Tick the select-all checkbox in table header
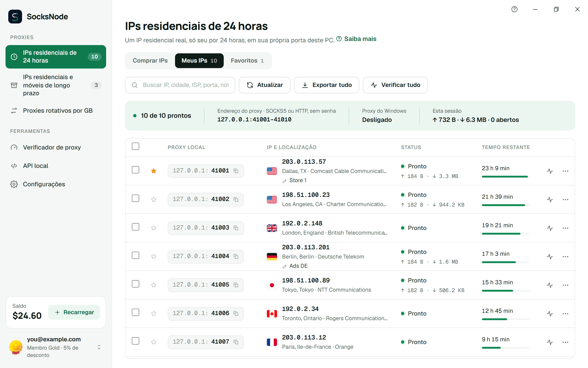This screenshot has height=368, width=588. (136, 146)
